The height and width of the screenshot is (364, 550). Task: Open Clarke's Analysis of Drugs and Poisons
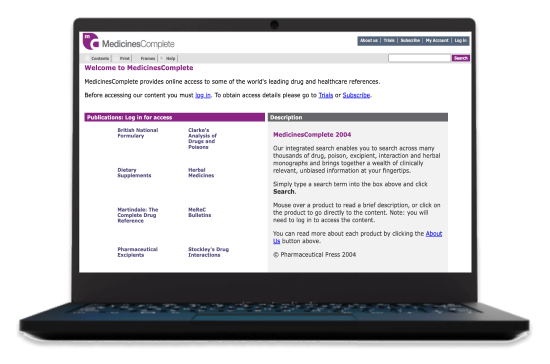pyautogui.click(x=202, y=139)
